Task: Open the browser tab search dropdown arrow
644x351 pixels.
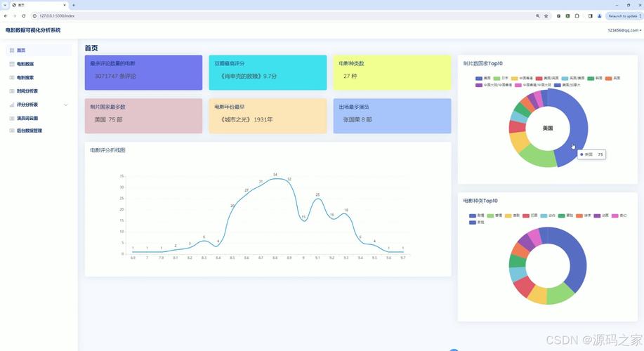Action: [6, 5]
